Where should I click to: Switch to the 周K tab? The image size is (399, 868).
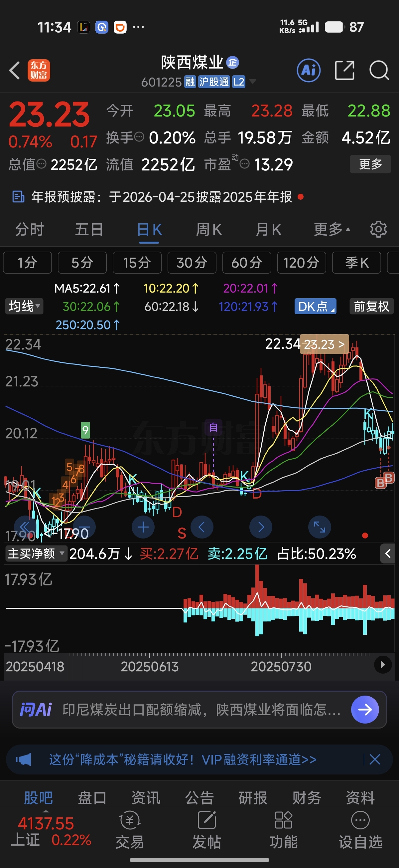click(x=209, y=229)
